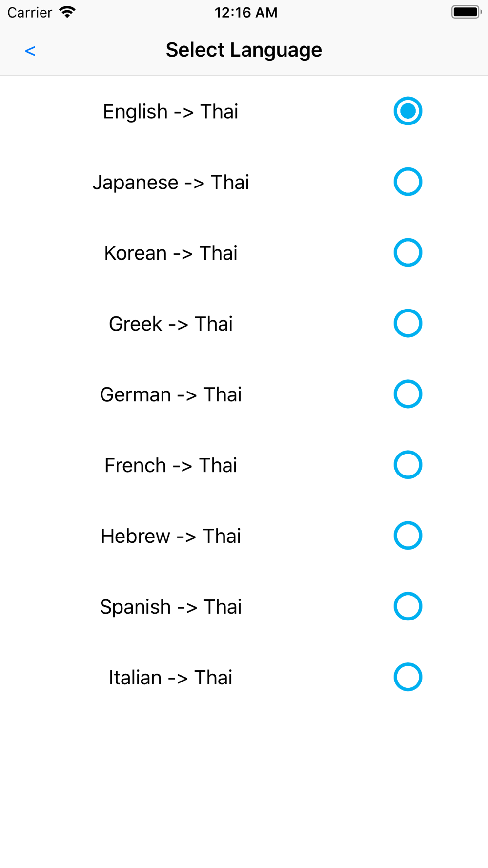Pick the Italian -> Thai radio button

click(407, 678)
